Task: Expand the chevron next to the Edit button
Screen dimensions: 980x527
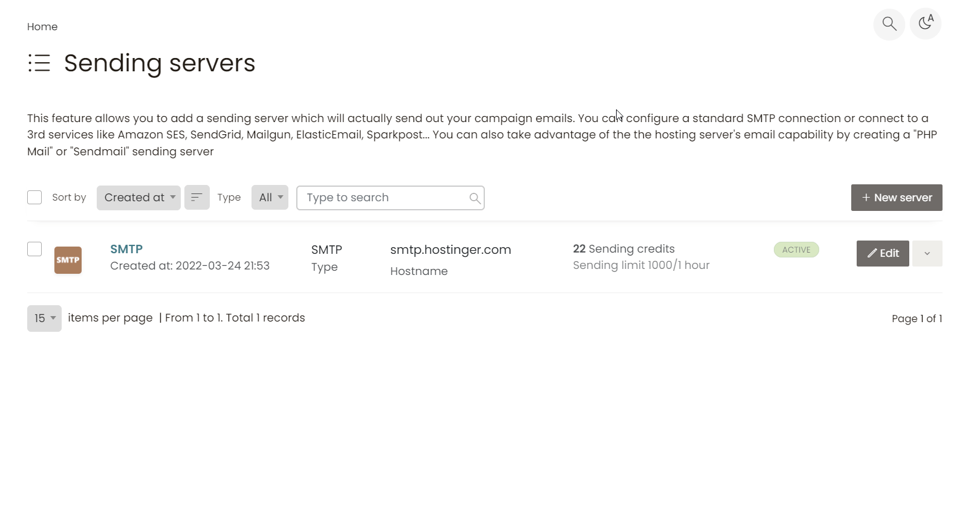Action: click(926, 253)
